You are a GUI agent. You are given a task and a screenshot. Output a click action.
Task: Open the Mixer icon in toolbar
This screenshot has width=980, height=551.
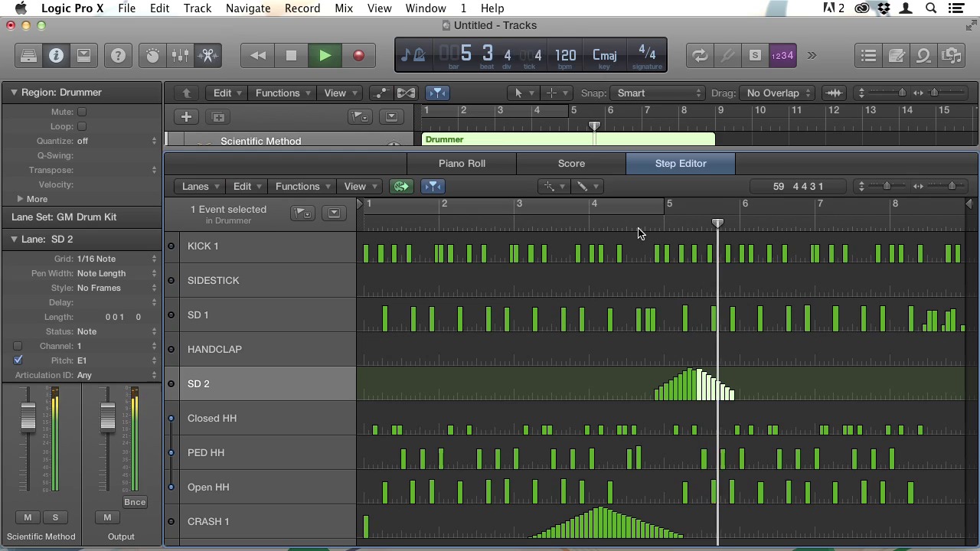tap(180, 55)
